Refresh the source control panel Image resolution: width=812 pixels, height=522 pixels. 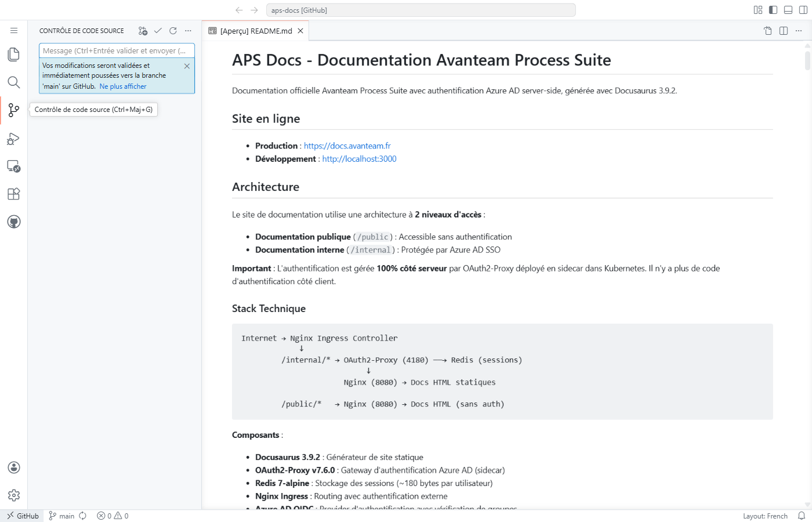pyautogui.click(x=173, y=31)
